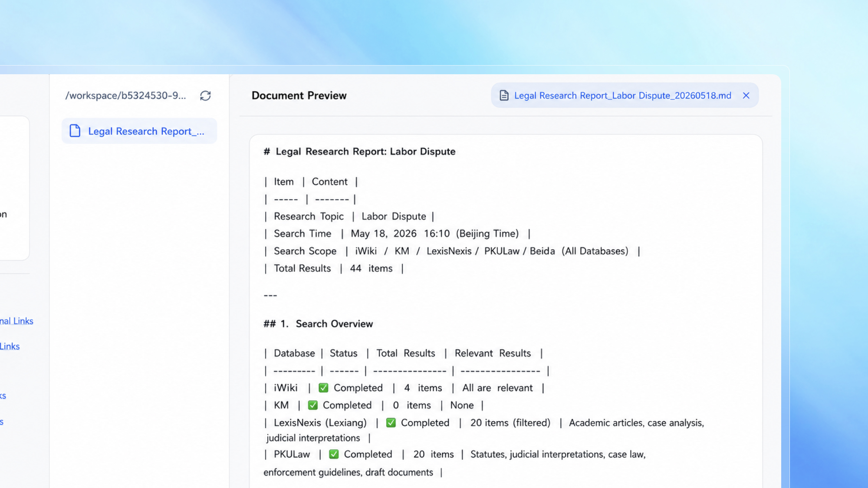Viewport: 868px width, 488px height.
Task: Click the report title 'Legal Research Report: Labor Dispute'
Action: click(x=365, y=152)
